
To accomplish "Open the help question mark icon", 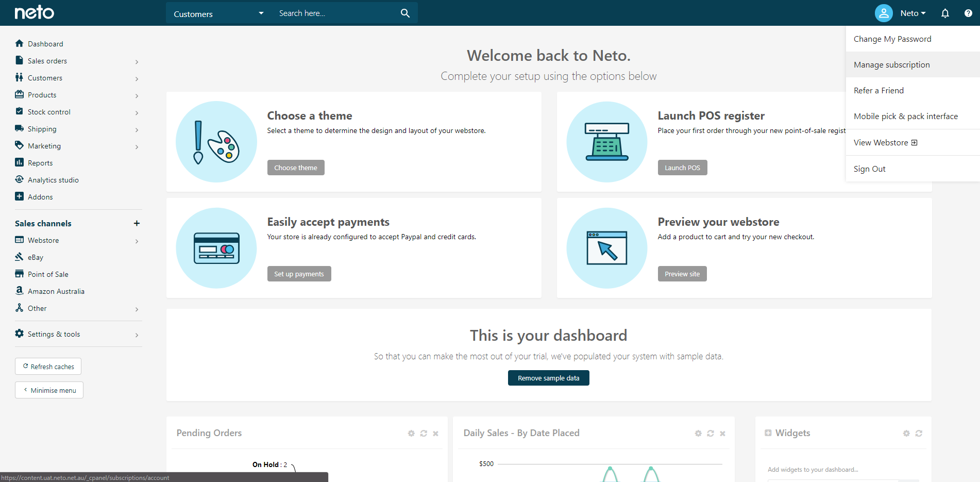I will tap(968, 13).
